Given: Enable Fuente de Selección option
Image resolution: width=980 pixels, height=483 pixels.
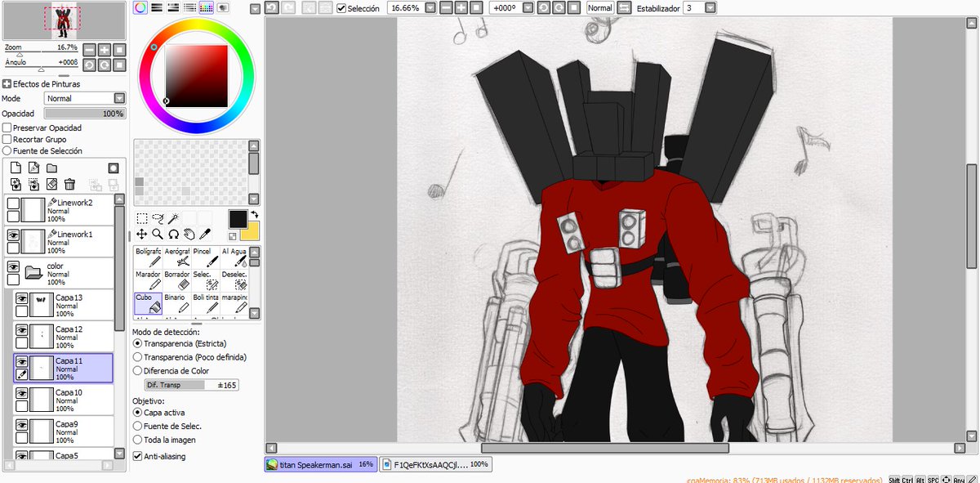Looking at the screenshot, I should point(7,151).
